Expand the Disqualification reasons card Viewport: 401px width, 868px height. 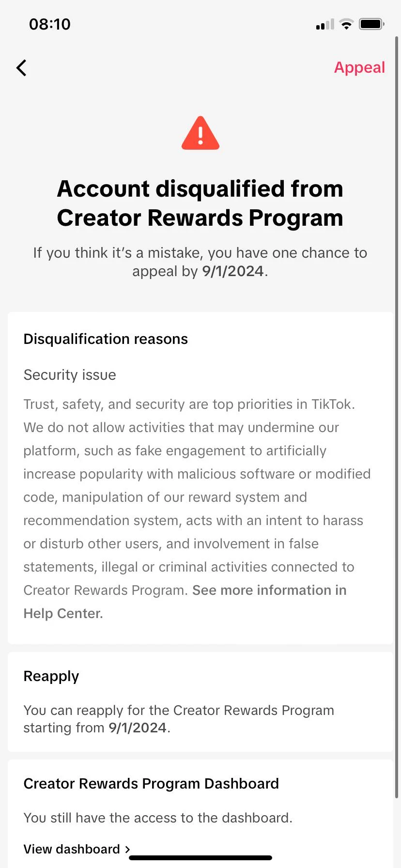(106, 339)
